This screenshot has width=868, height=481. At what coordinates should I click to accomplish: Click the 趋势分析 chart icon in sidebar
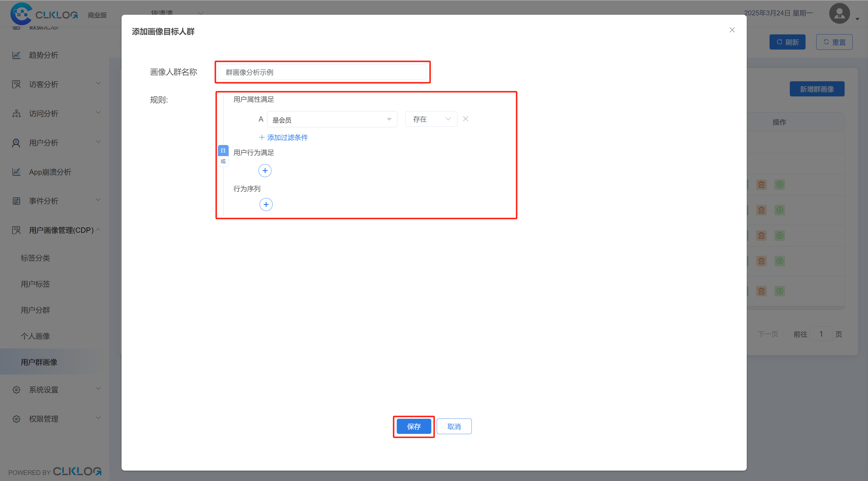pyautogui.click(x=16, y=55)
